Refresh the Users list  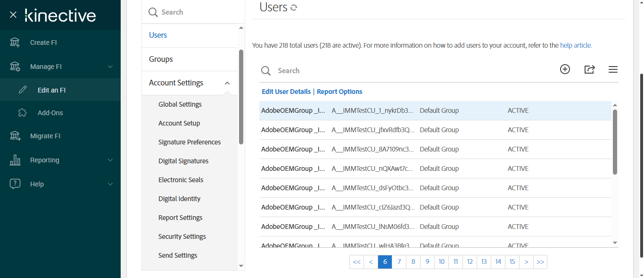click(x=294, y=8)
